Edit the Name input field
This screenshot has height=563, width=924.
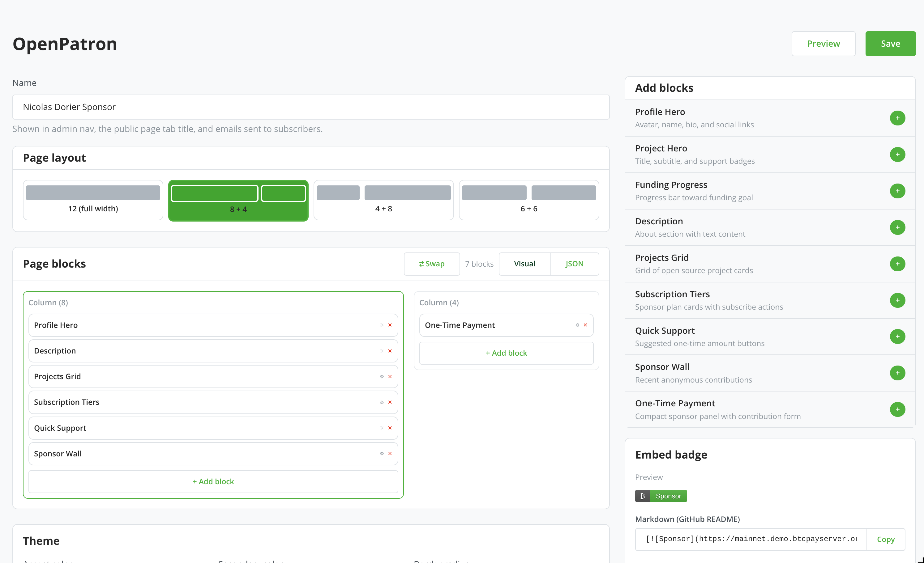[311, 107]
